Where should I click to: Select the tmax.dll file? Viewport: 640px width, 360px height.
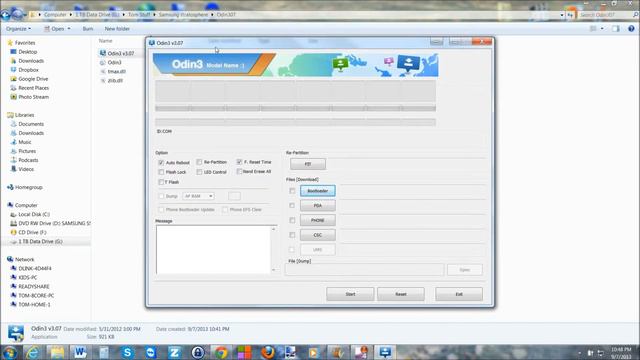[113, 71]
